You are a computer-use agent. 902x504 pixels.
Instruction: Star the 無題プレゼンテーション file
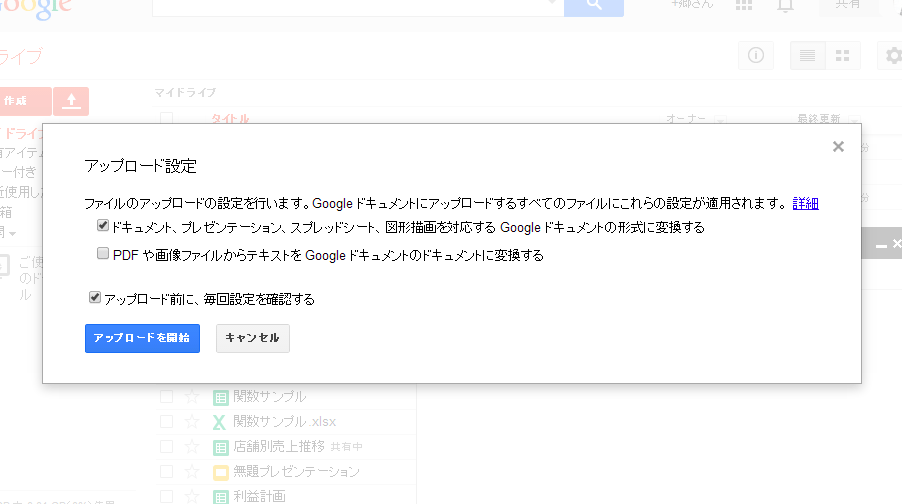coord(192,472)
